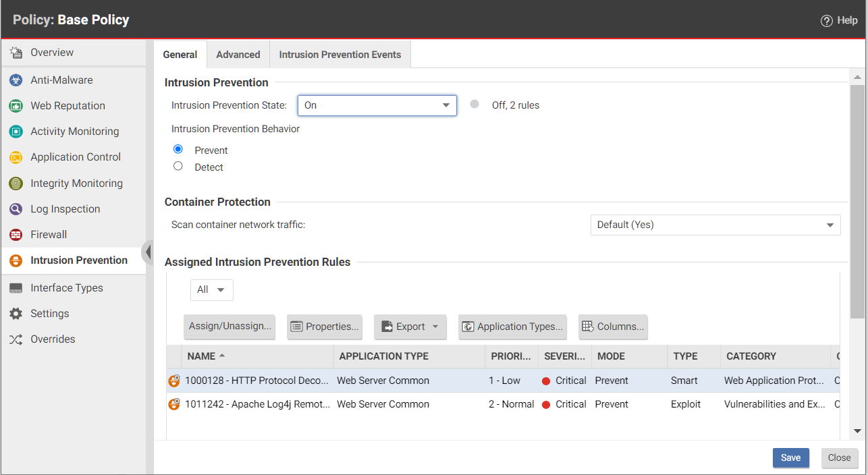This screenshot has height=475, width=868.
Task: Choose the Detect behavior option
Action: coord(178,166)
